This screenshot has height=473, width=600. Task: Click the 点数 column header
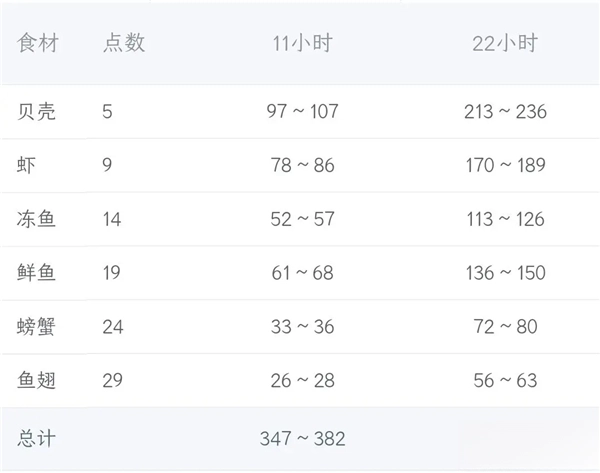[x=124, y=43]
